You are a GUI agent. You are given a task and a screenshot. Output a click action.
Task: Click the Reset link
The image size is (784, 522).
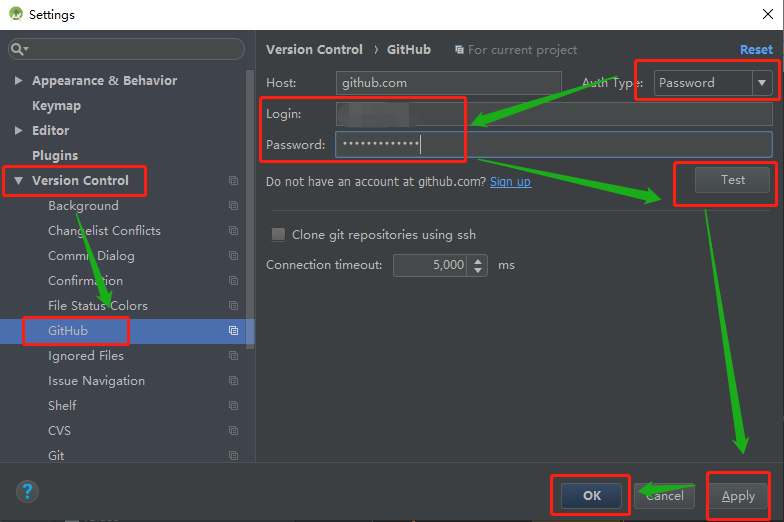click(756, 50)
